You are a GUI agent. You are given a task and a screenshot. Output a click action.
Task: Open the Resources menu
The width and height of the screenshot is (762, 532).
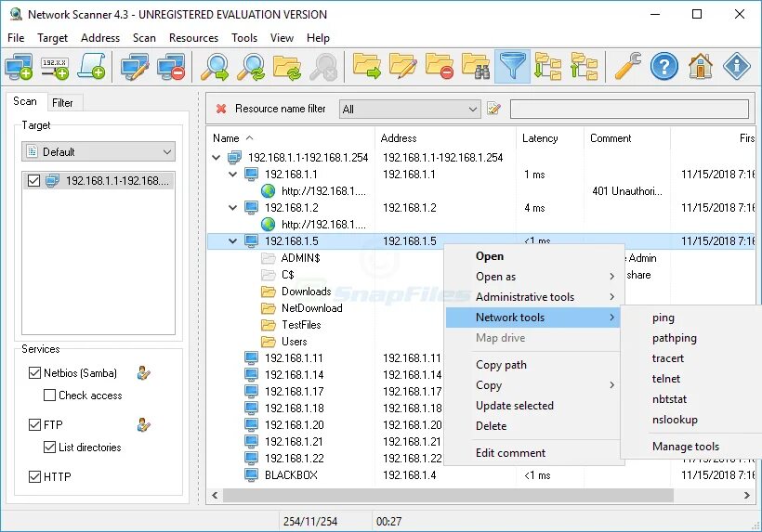click(x=193, y=38)
